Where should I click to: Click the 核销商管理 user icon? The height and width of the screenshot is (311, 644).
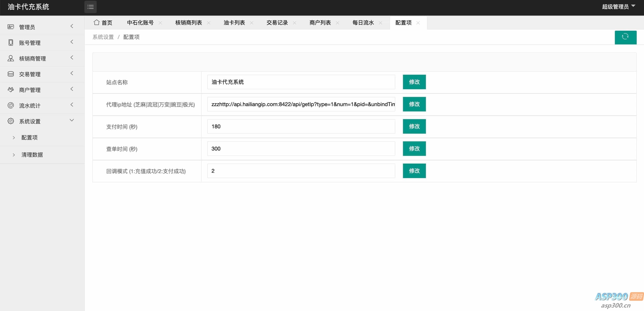tap(11, 58)
